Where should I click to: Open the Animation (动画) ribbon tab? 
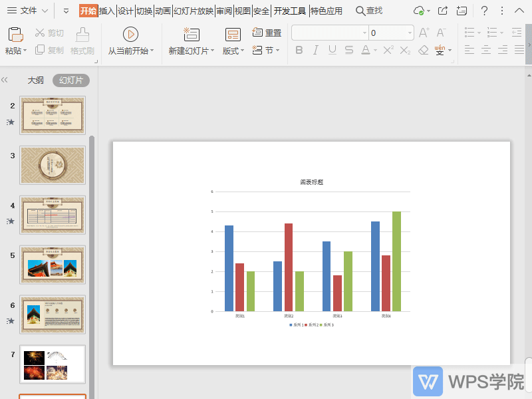pos(163,11)
